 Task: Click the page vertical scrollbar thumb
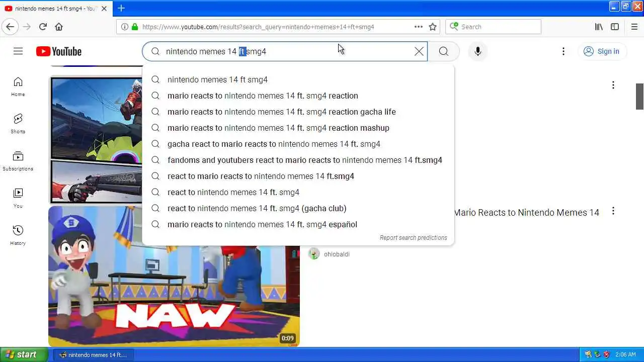point(639,97)
